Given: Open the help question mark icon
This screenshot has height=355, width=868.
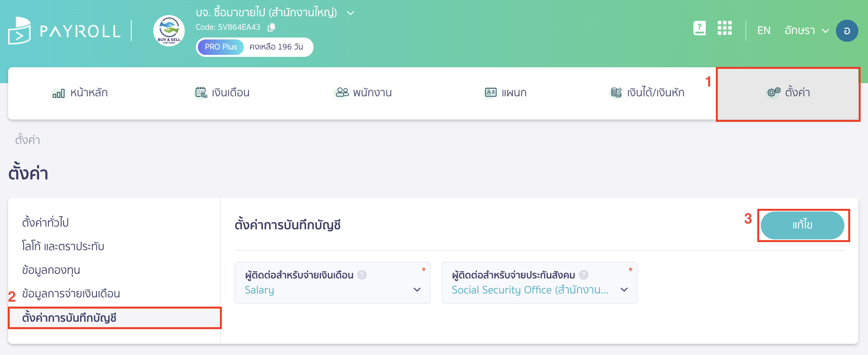Looking at the screenshot, I should (x=699, y=28).
